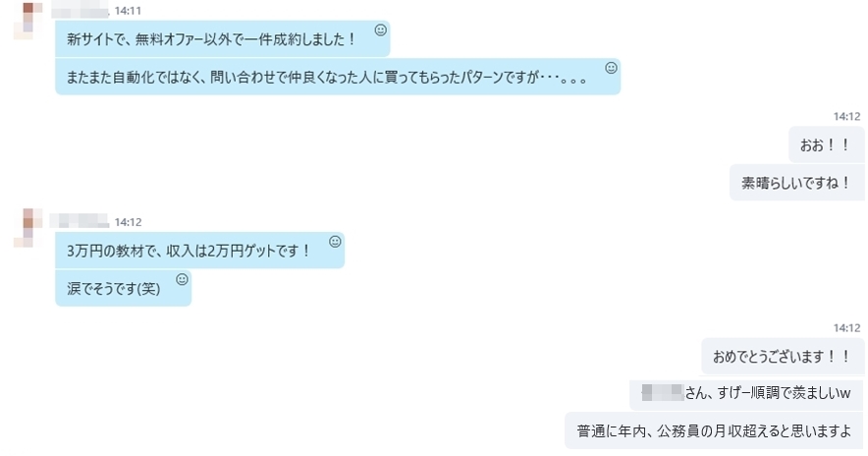Select the 収入は2万円ゲット message bubble

click(x=200, y=251)
